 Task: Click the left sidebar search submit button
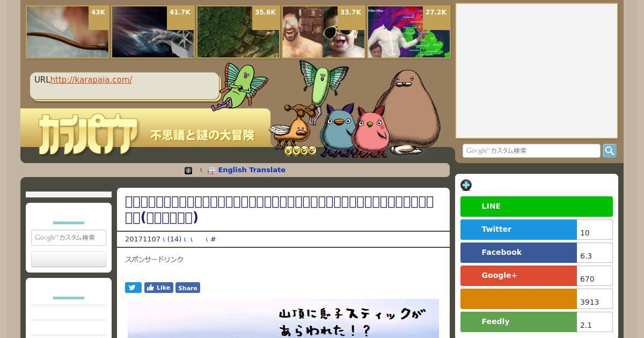tap(69, 259)
